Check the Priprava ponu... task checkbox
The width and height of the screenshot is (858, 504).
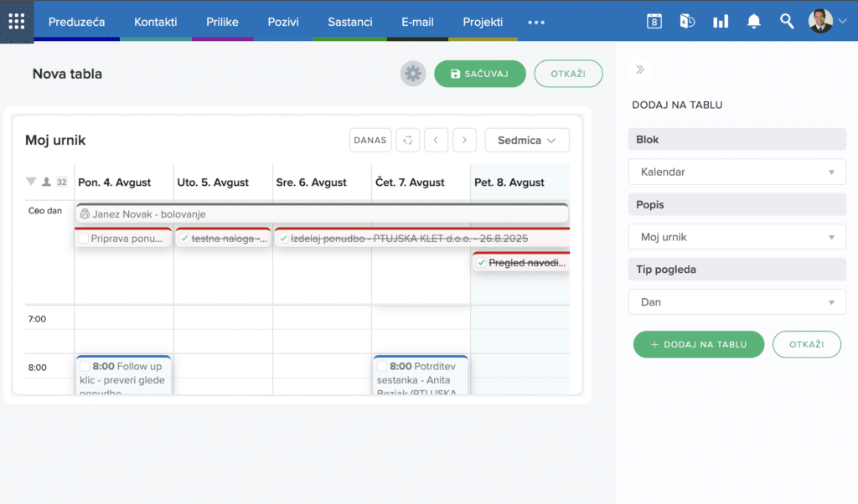84,239
